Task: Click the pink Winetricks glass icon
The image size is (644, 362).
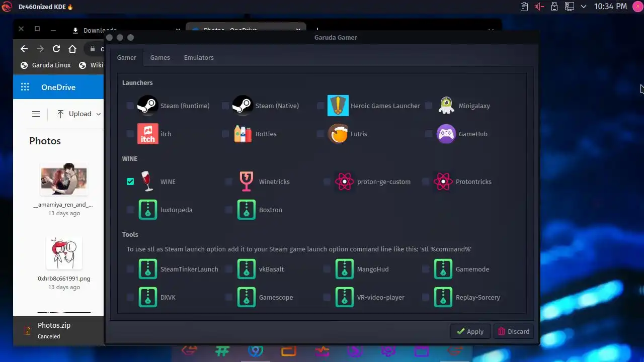Action: coord(247,182)
